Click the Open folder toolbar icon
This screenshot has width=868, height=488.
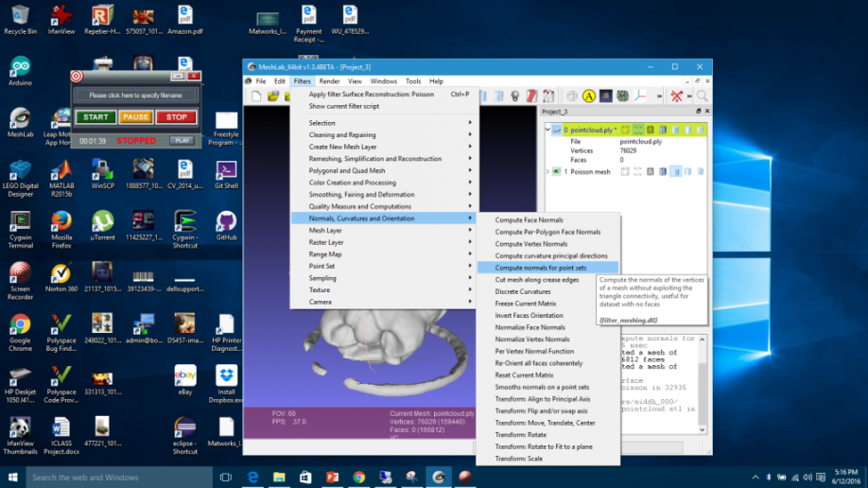pyautogui.click(x=273, y=96)
